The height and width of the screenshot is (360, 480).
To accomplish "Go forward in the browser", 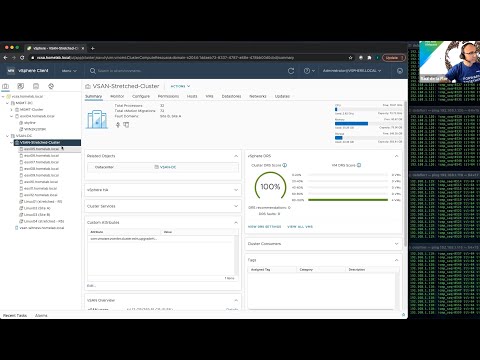I will (14, 58).
